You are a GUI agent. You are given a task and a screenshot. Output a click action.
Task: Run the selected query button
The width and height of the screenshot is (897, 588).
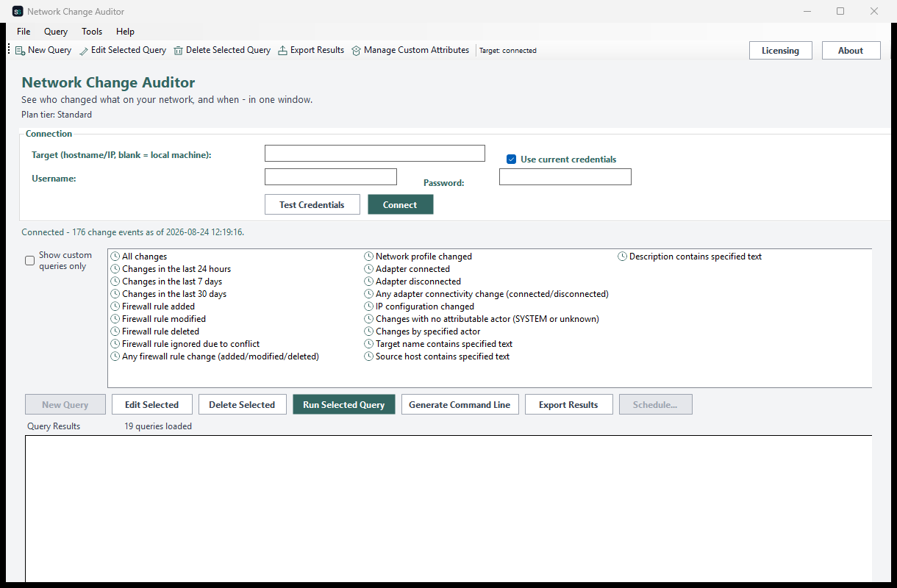tap(343, 404)
